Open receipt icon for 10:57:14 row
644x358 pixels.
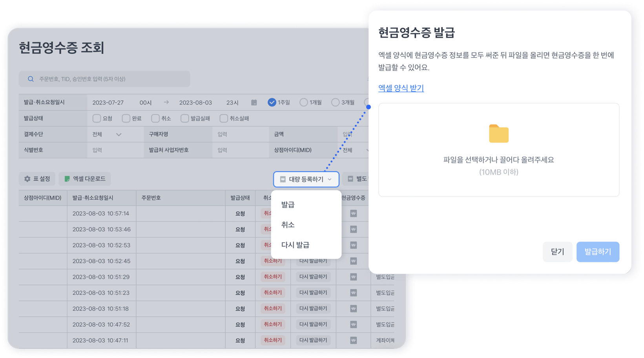[x=353, y=214]
